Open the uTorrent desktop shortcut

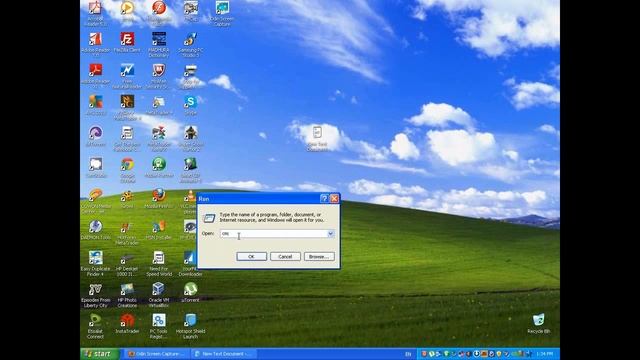point(190,292)
